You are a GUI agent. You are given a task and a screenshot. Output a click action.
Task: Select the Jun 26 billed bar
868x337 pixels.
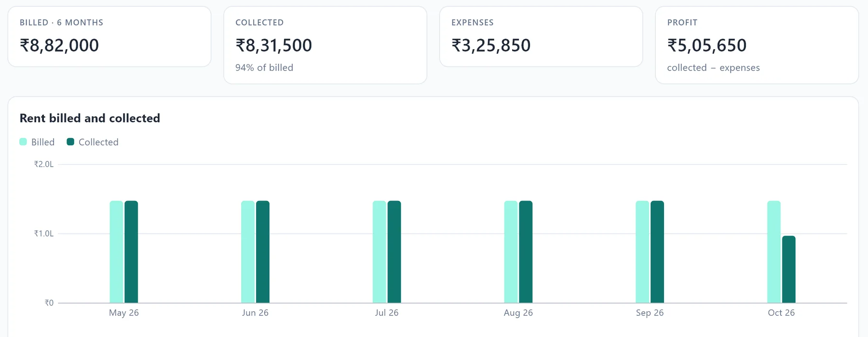coord(248,252)
